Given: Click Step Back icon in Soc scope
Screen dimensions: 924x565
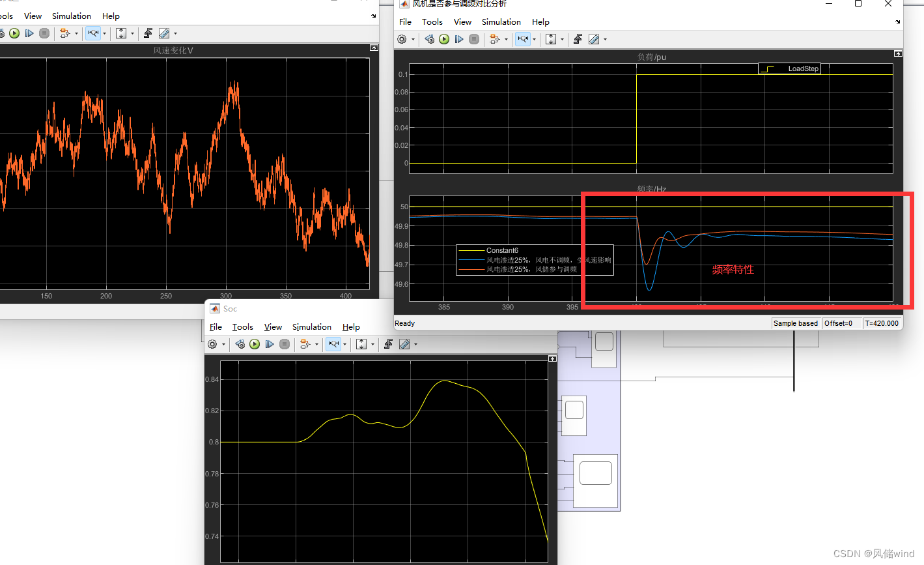Looking at the screenshot, I should [x=240, y=344].
